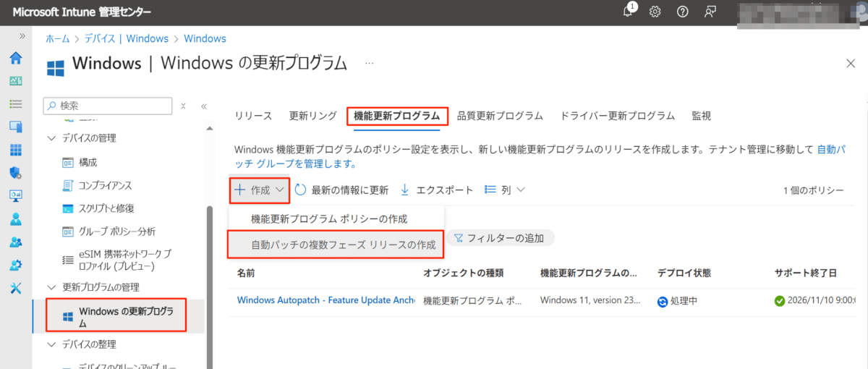Open feedback icon in top bar
Image resolution: width=868 pixels, height=369 pixels.
point(710,12)
